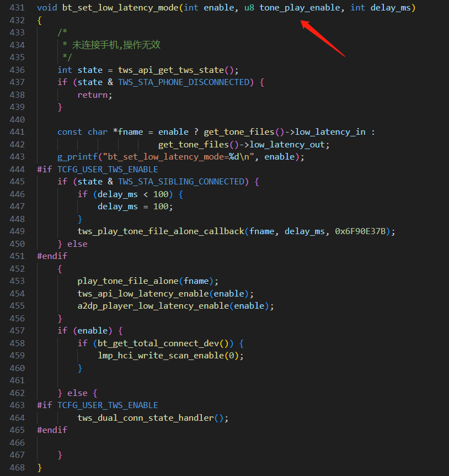Click the %d format specifier in the g_printf string

(x=234, y=157)
